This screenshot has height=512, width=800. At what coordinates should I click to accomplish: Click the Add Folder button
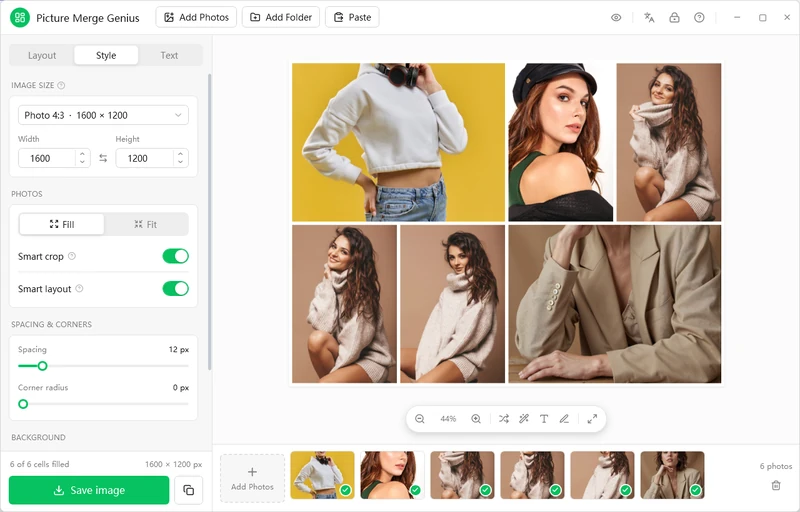click(x=281, y=17)
